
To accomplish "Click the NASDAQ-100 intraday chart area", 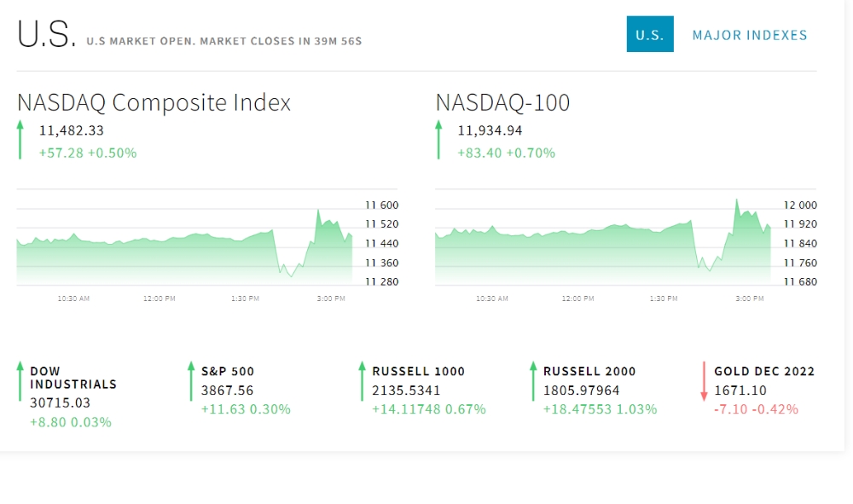I will click(x=603, y=244).
